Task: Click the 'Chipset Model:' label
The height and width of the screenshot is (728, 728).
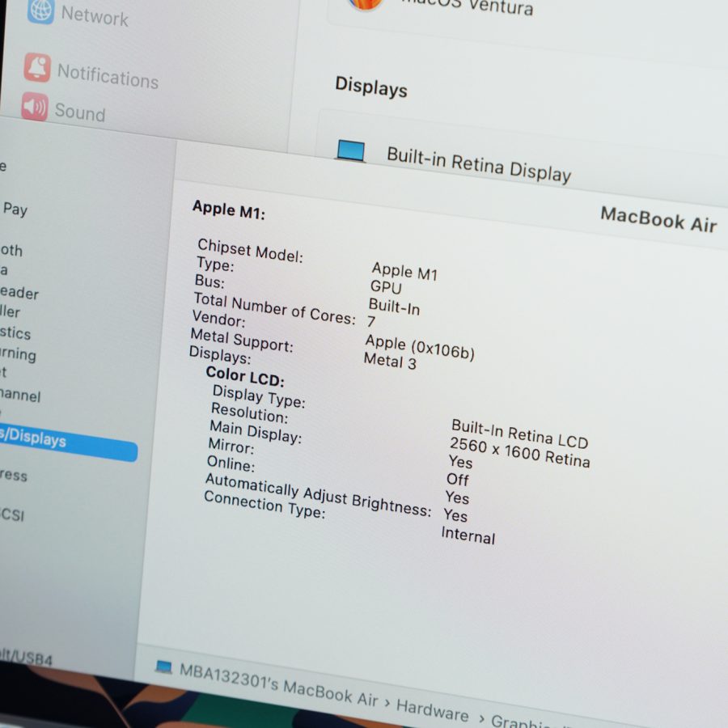Action: pos(250,250)
